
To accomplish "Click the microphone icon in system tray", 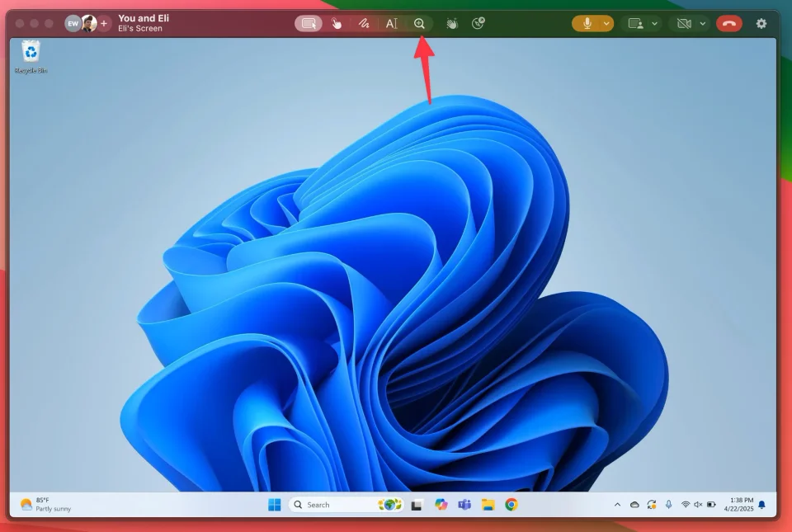I will 669,504.
